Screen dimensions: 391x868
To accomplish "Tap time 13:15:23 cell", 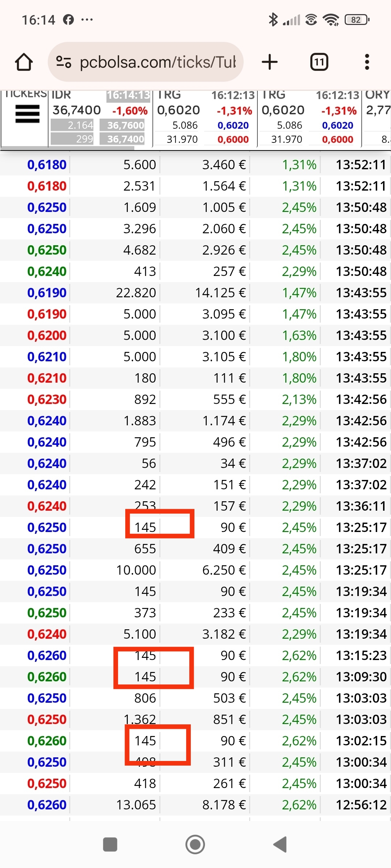I will 361,655.
